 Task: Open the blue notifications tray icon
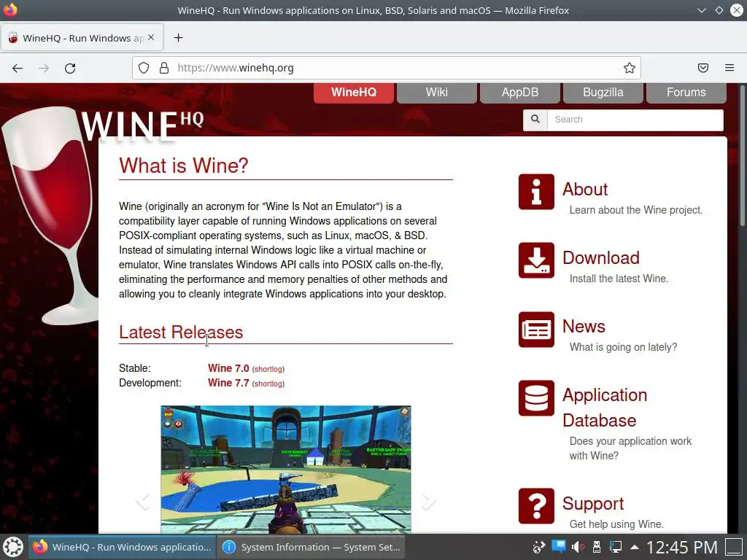(558, 547)
